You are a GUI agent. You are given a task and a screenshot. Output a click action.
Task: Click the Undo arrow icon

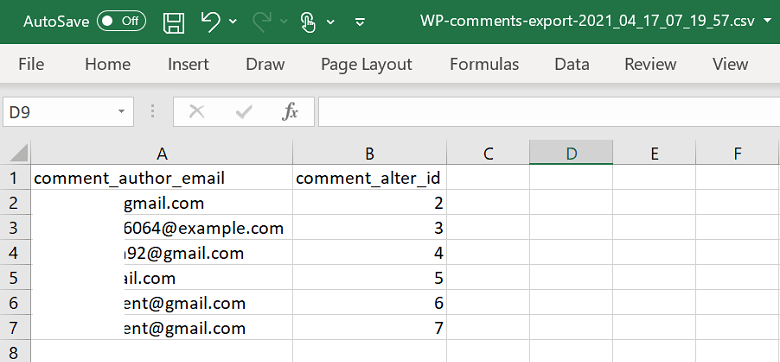click(x=210, y=22)
